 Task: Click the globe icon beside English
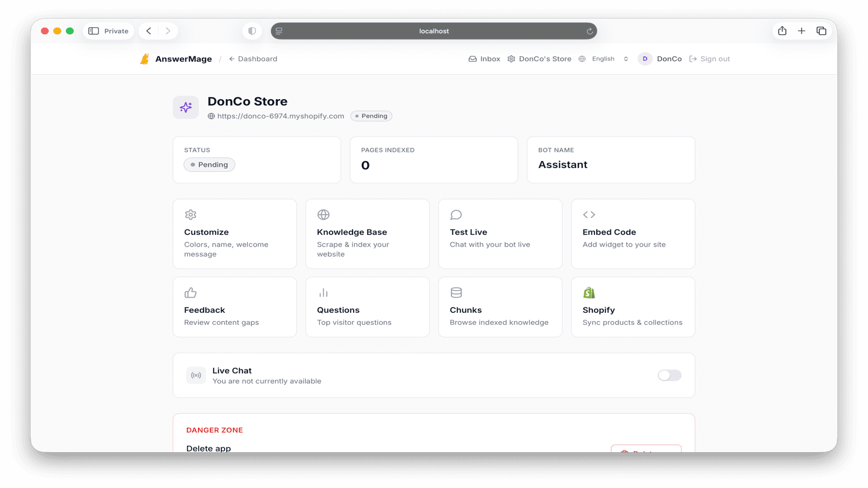click(582, 59)
